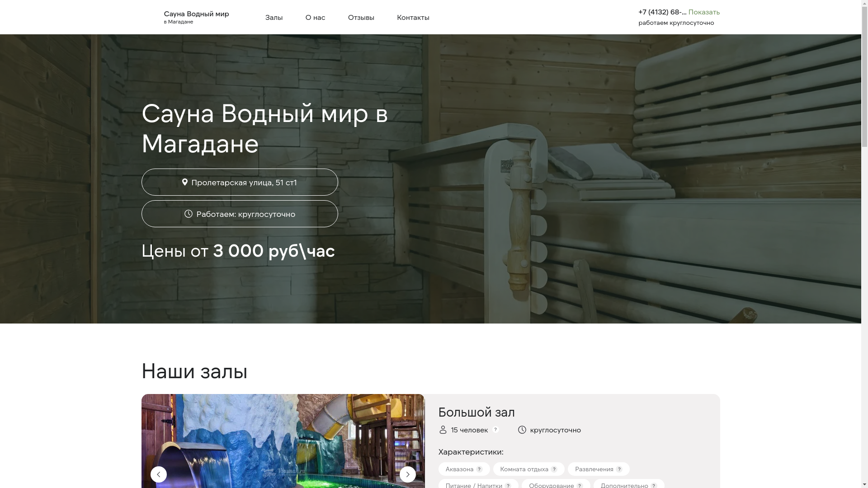This screenshot has width=868, height=488.
Task: Click question mark hint next to 15 человек
Action: click(x=495, y=429)
